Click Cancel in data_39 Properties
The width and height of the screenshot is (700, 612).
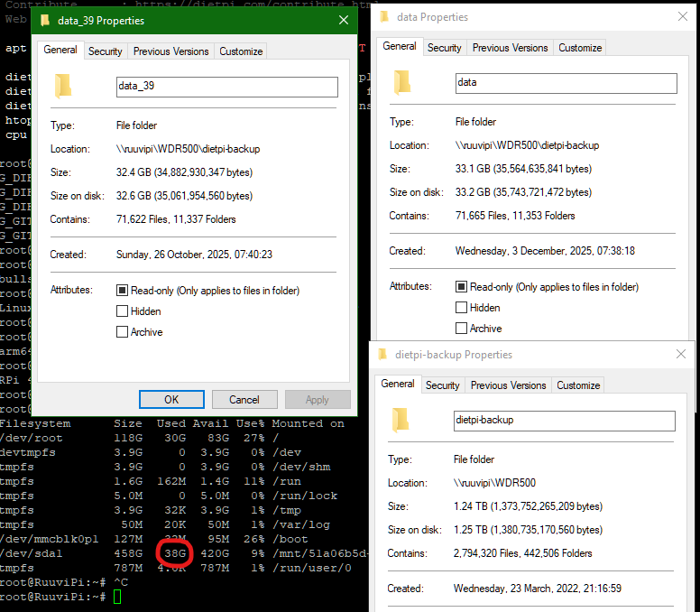(244, 399)
